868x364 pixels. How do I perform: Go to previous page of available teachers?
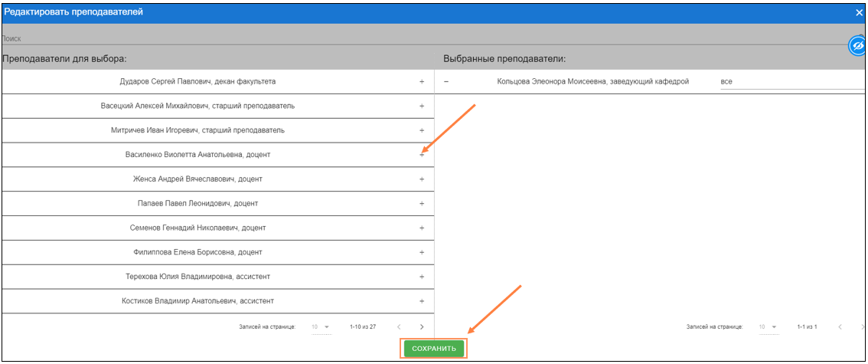point(396,327)
